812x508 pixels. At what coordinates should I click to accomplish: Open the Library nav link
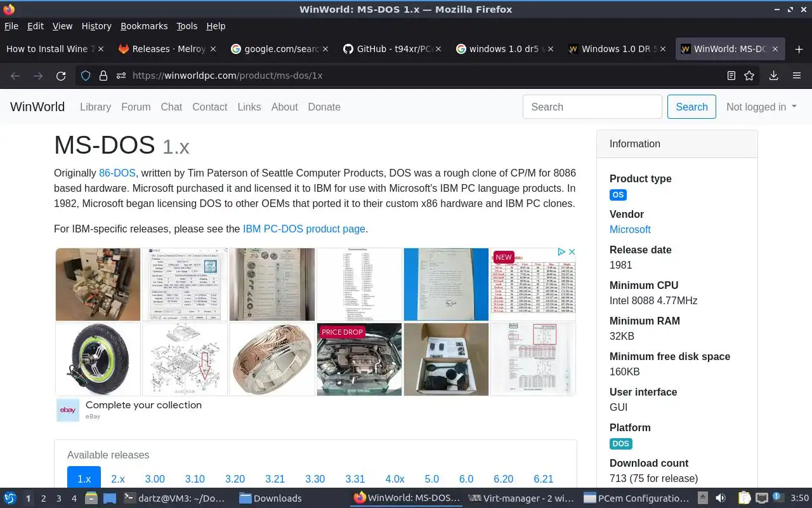[95, 107]
